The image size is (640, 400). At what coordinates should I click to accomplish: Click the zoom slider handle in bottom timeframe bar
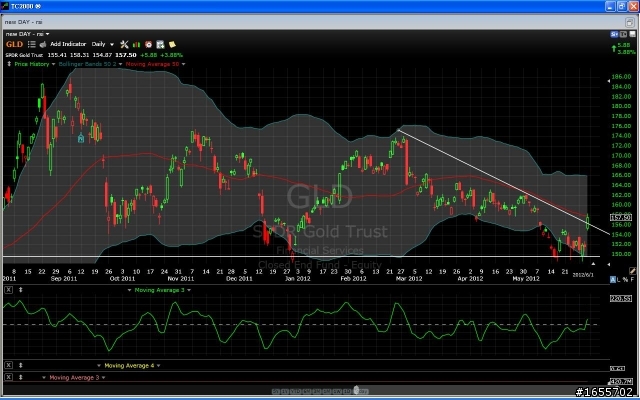(x=356, y=391)
